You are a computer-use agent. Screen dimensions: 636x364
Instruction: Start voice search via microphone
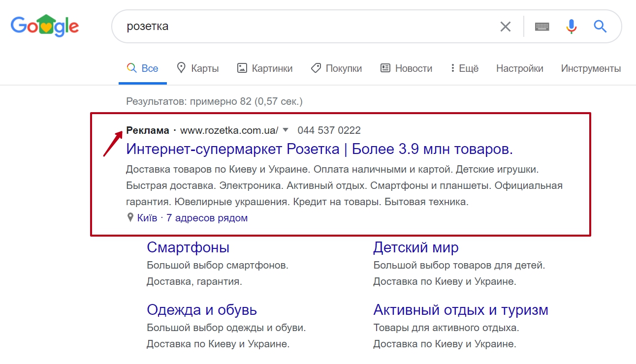[571, 27]
